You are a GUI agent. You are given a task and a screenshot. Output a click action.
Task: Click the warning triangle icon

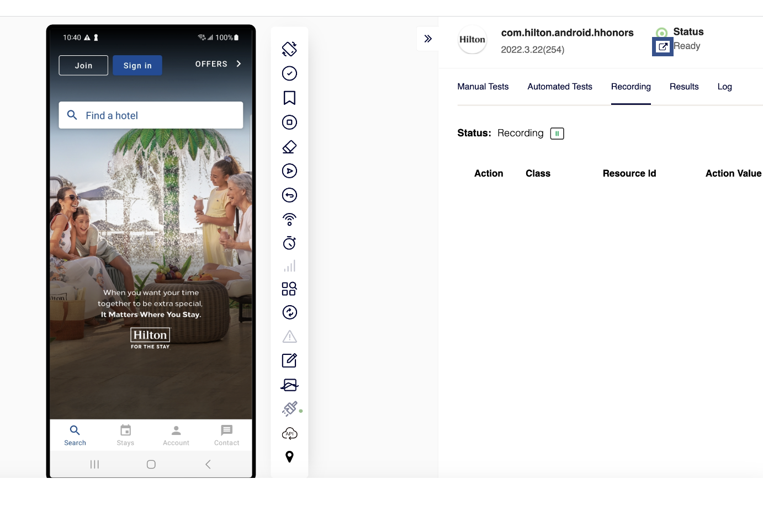point(289,336)
